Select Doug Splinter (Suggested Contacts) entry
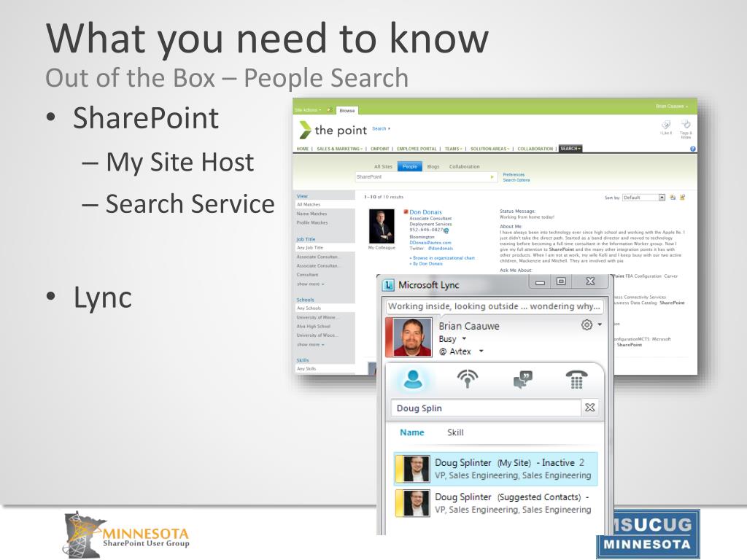 (495, 503)
